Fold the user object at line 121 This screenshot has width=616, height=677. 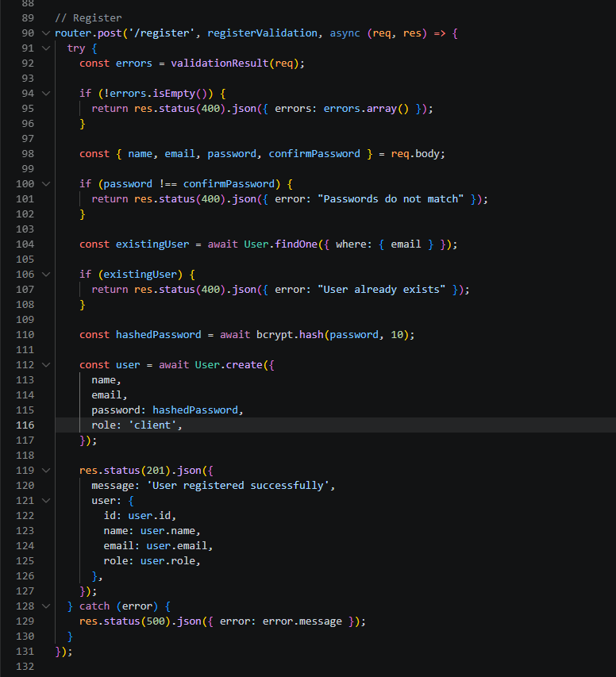45,500
